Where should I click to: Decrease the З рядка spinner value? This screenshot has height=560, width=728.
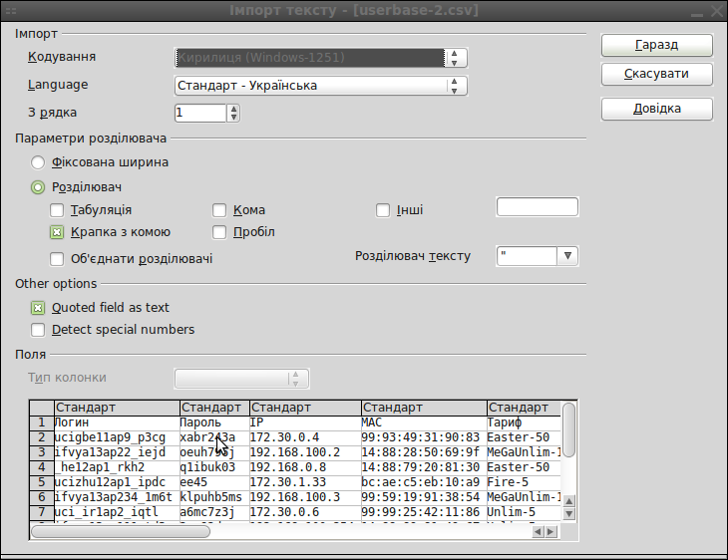[x=233, y=118]
